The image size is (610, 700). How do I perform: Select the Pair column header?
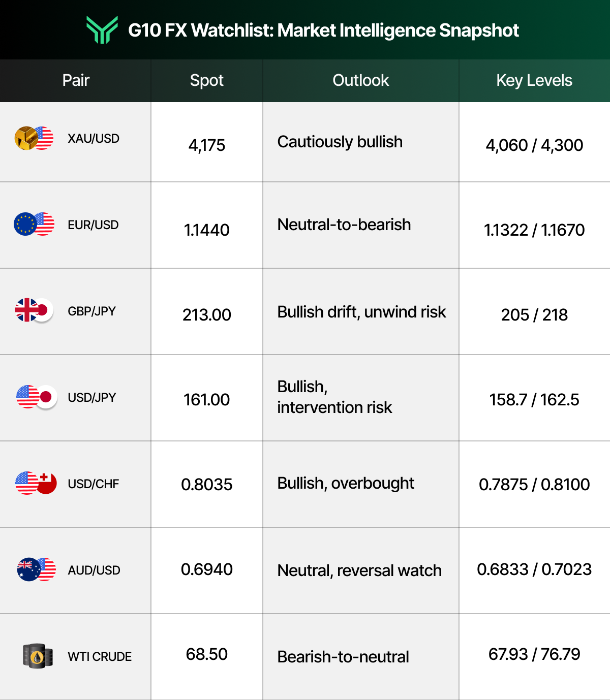click(x=76, y=80)
